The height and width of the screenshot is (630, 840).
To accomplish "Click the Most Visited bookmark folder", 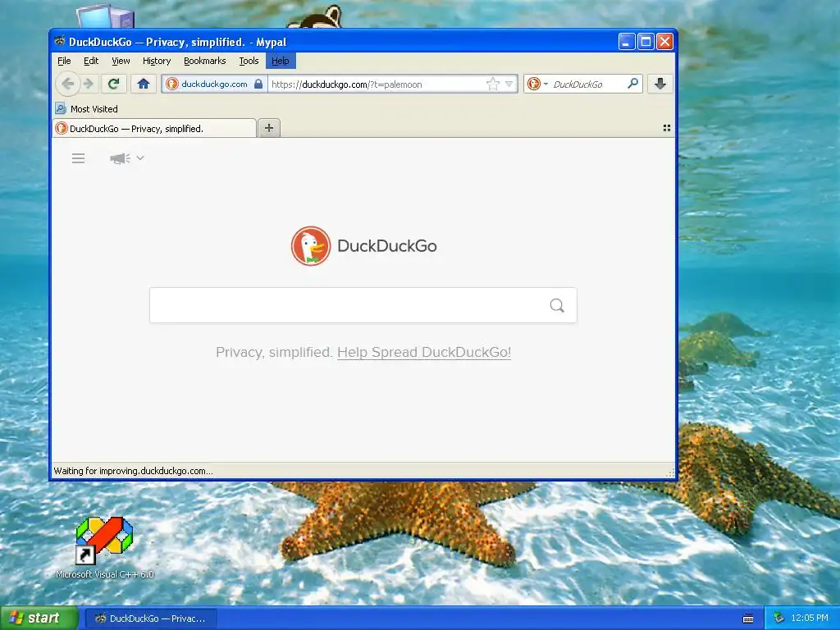I will [87, 109].
